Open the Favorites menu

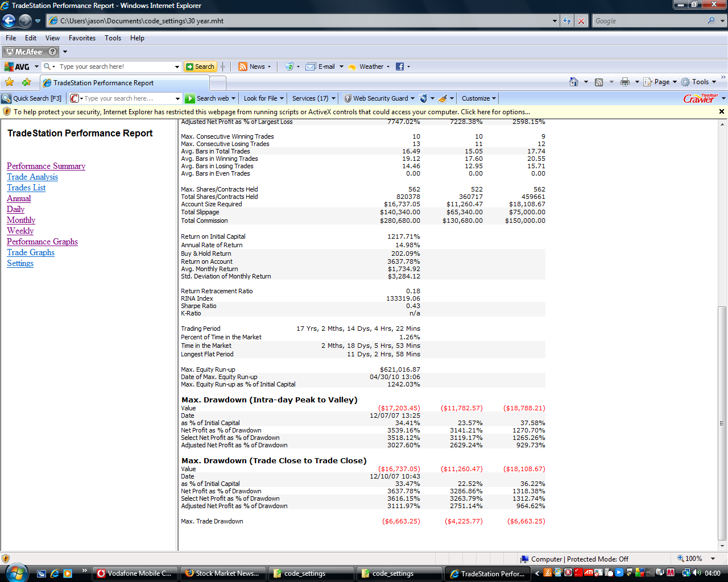(x=82, y=38)
